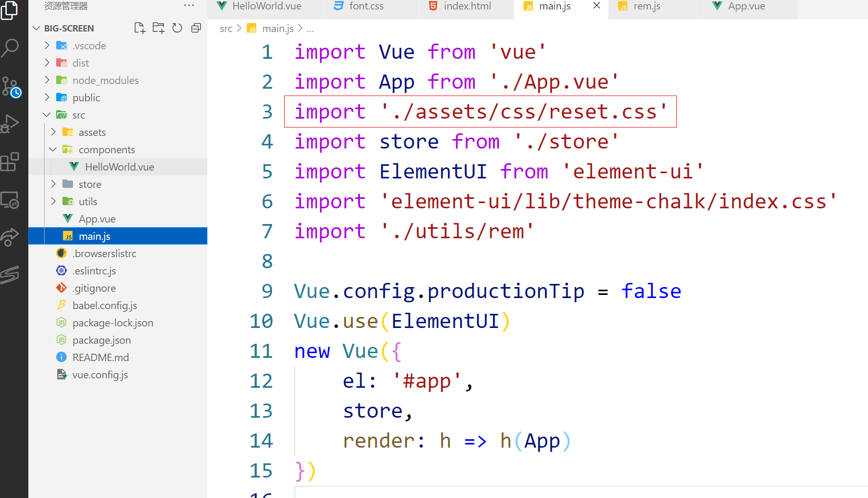Expand the dist folder
This screenshot has width=868, height=498.
point(47,63)
